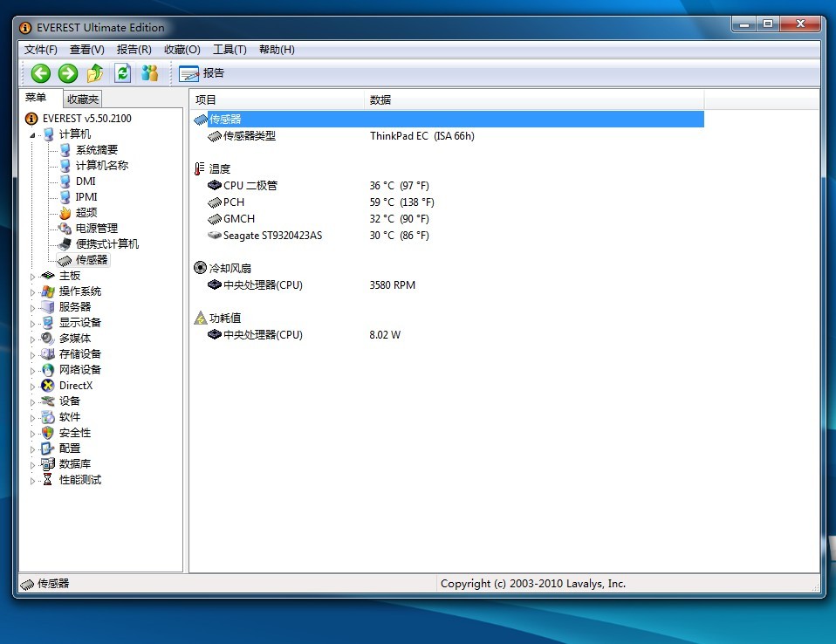
Task: Sort by the 数据 column header
Action: tap(534, 99)
